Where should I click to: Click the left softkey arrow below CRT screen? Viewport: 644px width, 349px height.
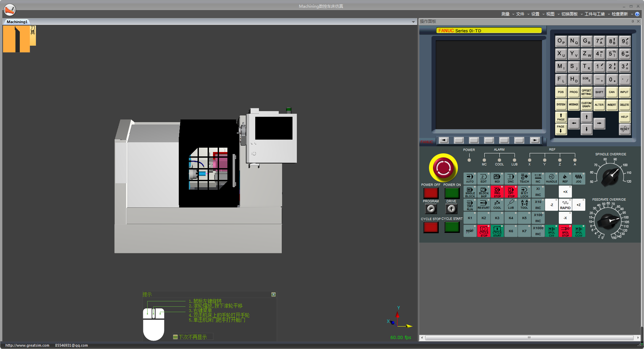point(444,140)
